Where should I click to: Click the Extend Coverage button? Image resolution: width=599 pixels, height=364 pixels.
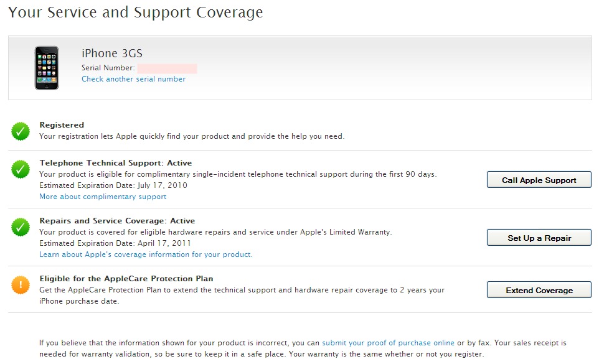539,290
